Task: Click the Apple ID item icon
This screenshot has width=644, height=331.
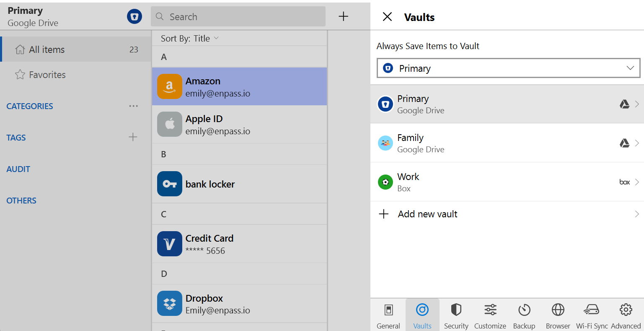Action: (170, 124)
